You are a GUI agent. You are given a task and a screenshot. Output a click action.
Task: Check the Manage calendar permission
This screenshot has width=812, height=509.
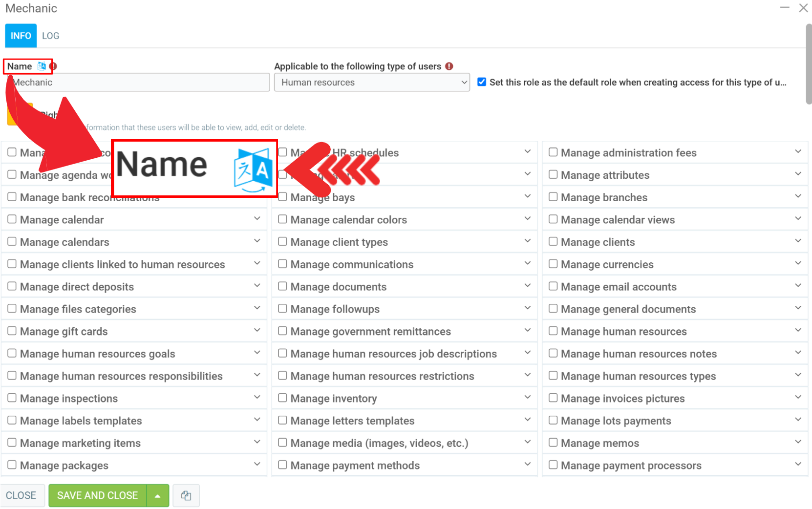[x=12, y=219]
